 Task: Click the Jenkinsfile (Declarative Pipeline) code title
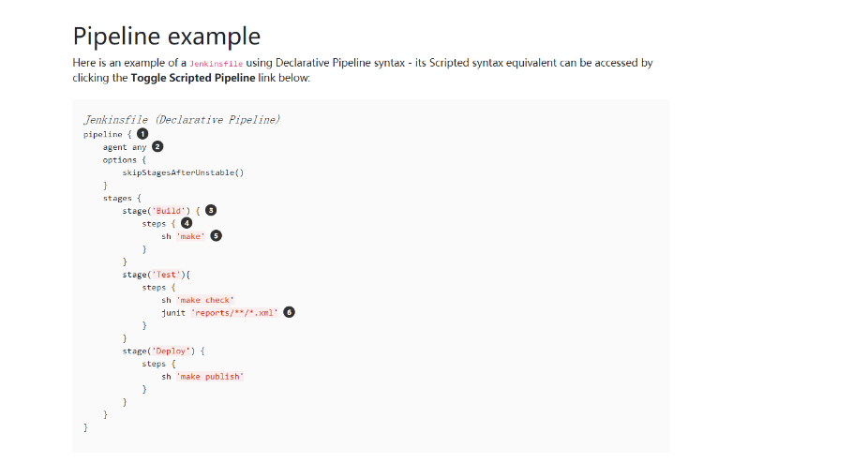[182, 120]
